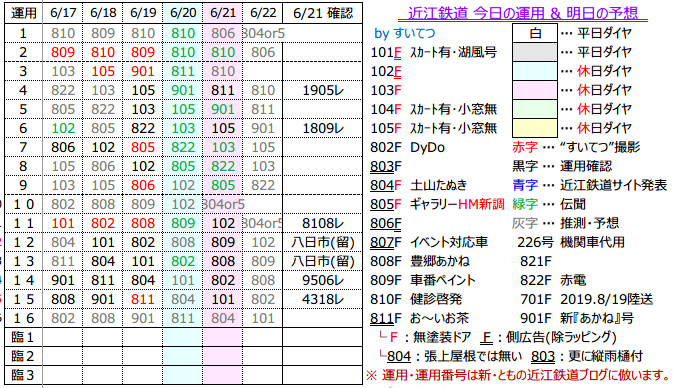Click the 赤字 … "すいてつ"撮影 legend line
This screenshot has width=680, height=388.
pos(576,147)
